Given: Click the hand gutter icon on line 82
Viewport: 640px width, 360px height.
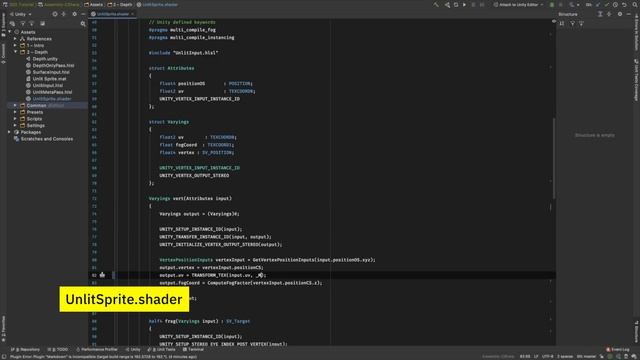Looking at the screenshot, I should [x=102, y=275].
